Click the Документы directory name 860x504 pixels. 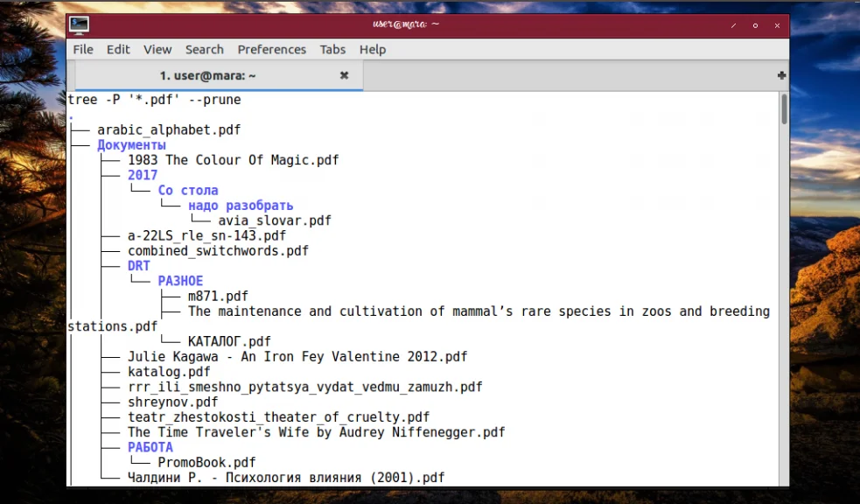(x=131, y=145)
